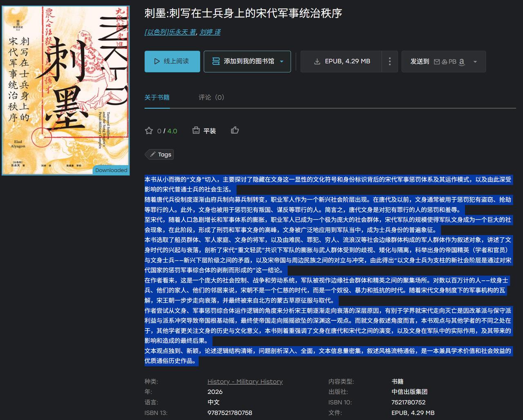This screenshot has width=523, height=420.
Task: Expand the 添加到我的图书馆 dropdown arrow
Action: pyautogui.click(x=282, y=62)
